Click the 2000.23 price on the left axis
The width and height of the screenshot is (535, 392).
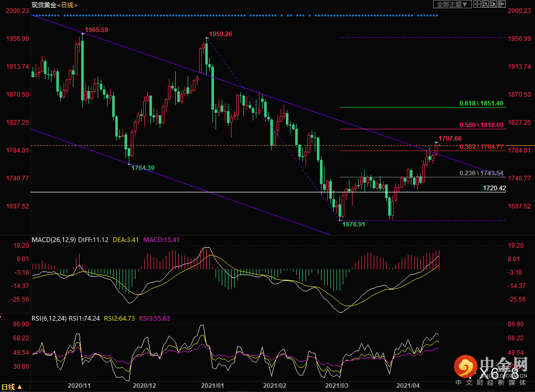tap(18, 11)
